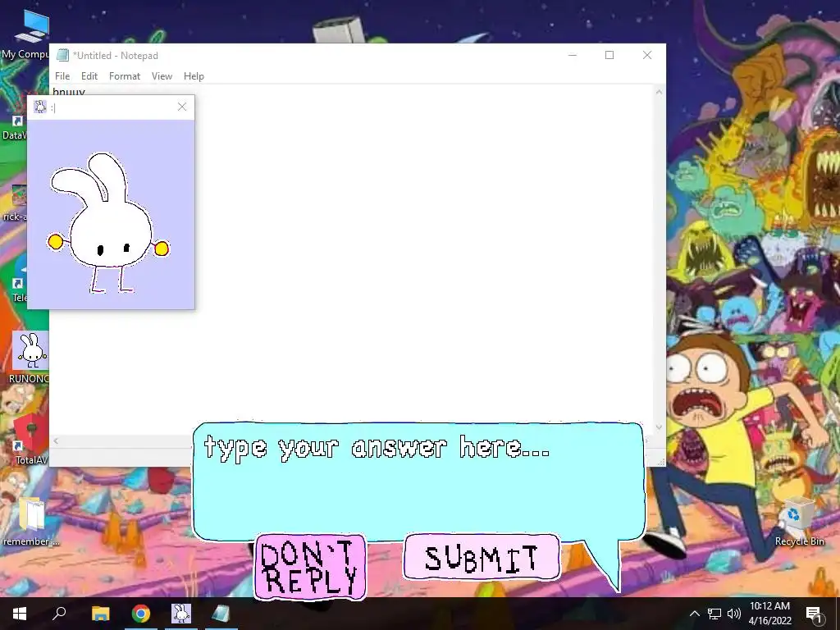Click the volume speaker tray icon
The width and height of the screenshot is (840, 630).
tap(733, 614)
